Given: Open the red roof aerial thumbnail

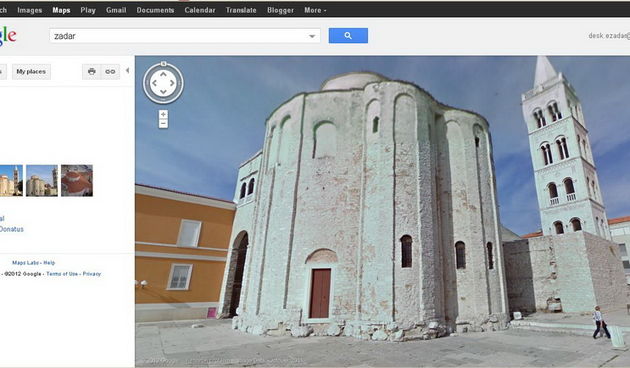Looking at the screenshot, I should [x=77, y=180].
